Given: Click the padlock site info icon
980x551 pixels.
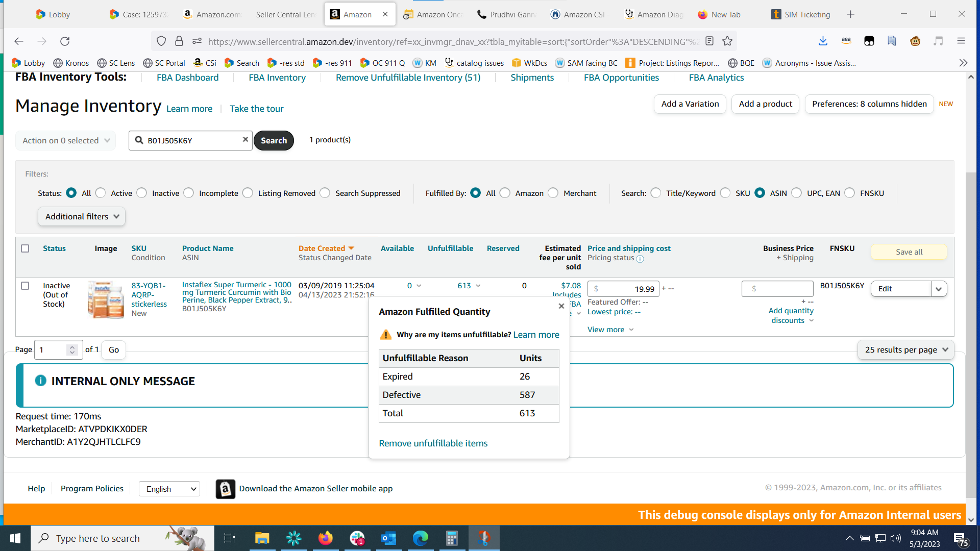Looking at the screenshot, I should 179,41.
